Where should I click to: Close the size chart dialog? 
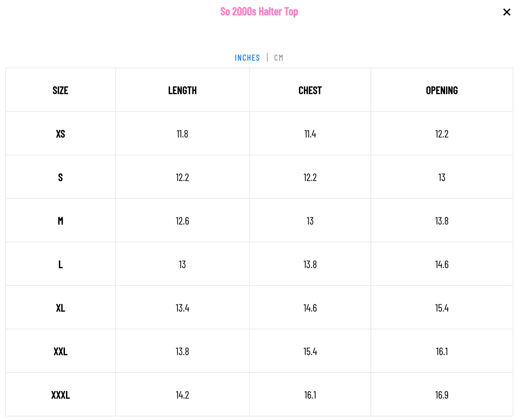tap(506, 12)
